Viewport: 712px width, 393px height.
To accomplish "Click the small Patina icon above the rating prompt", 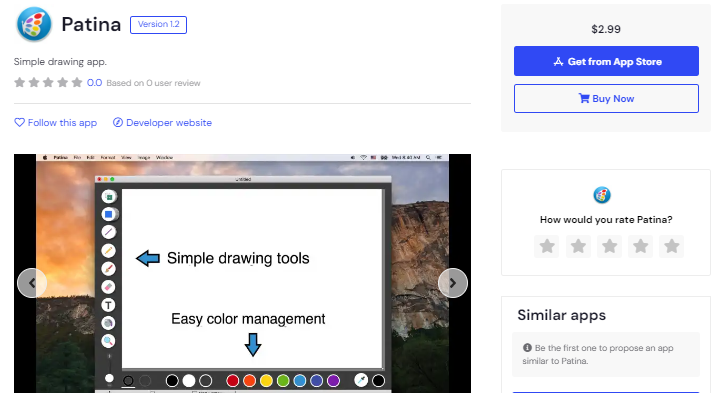I will tap(602, 195).
